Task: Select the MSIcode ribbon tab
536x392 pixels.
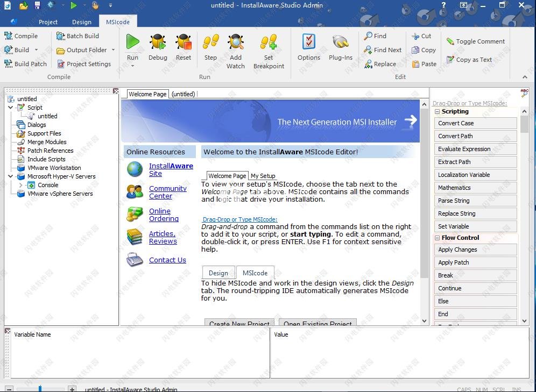Action: point(118,22)
